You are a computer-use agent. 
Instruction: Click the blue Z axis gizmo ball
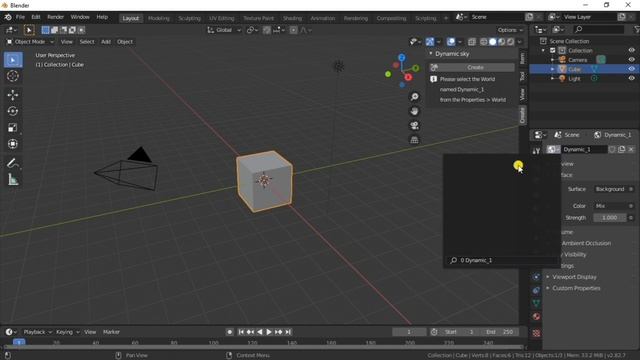point(402,58)
